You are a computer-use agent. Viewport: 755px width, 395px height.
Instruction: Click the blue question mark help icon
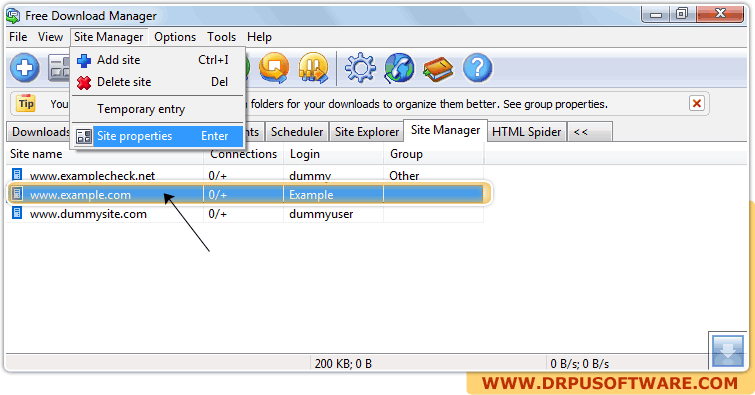coord(477,68)
